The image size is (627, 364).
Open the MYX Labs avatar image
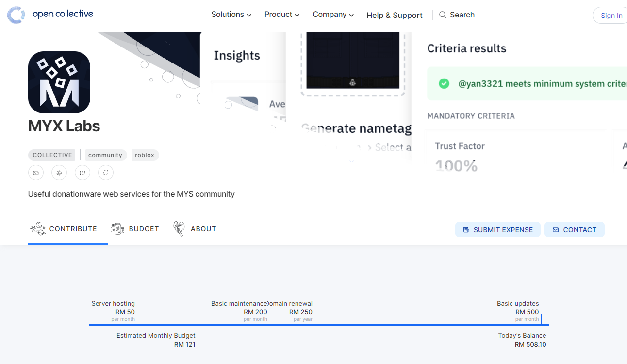click(x=59, y=82)
